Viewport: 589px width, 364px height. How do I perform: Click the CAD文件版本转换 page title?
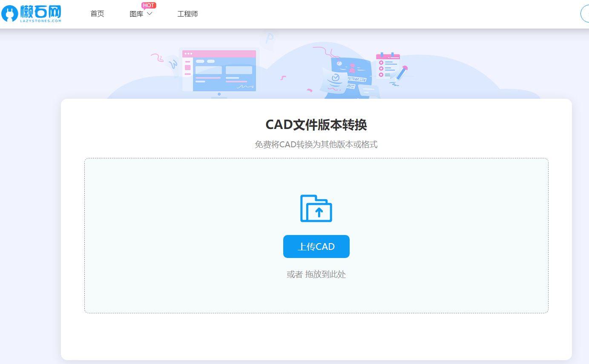pos(315,125)
